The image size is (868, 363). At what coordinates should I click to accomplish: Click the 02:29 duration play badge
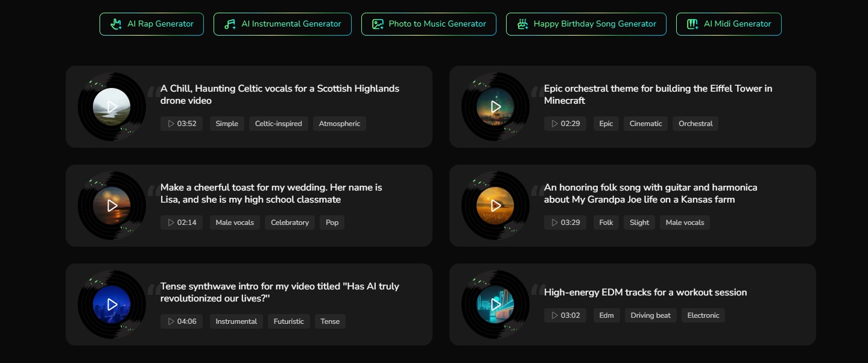[565, 124]
